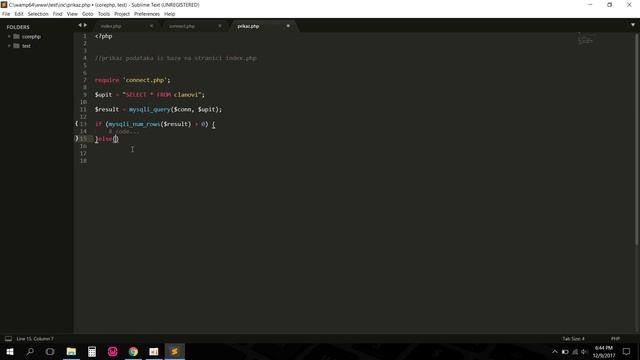Click the FOLDERS sidebar heading
Image resolution: width=640 pixels, height=360 pixels.
pyautogui.click(x=18, y=27)
